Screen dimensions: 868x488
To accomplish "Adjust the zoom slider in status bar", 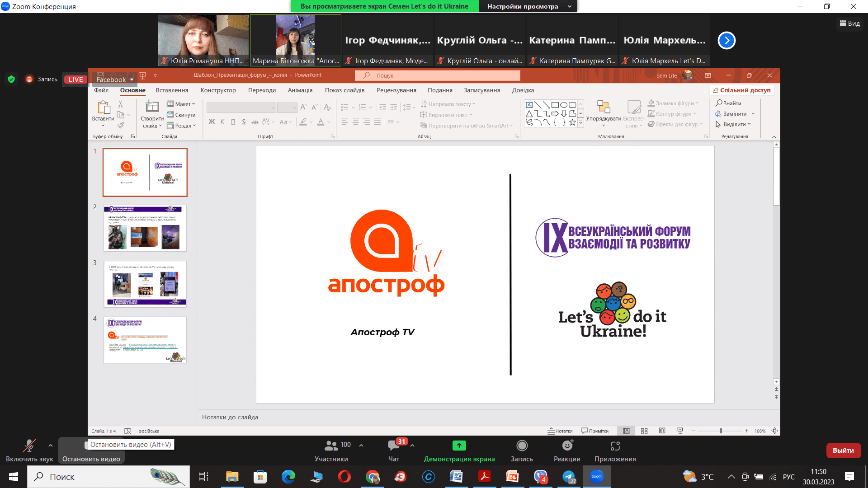I will 721,431.
